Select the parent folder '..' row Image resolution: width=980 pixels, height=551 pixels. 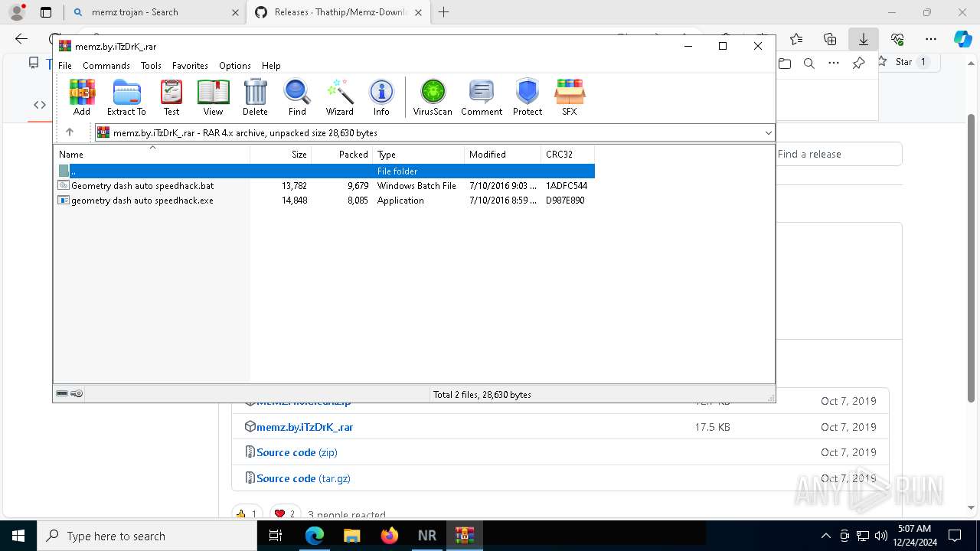click(325, 171)
